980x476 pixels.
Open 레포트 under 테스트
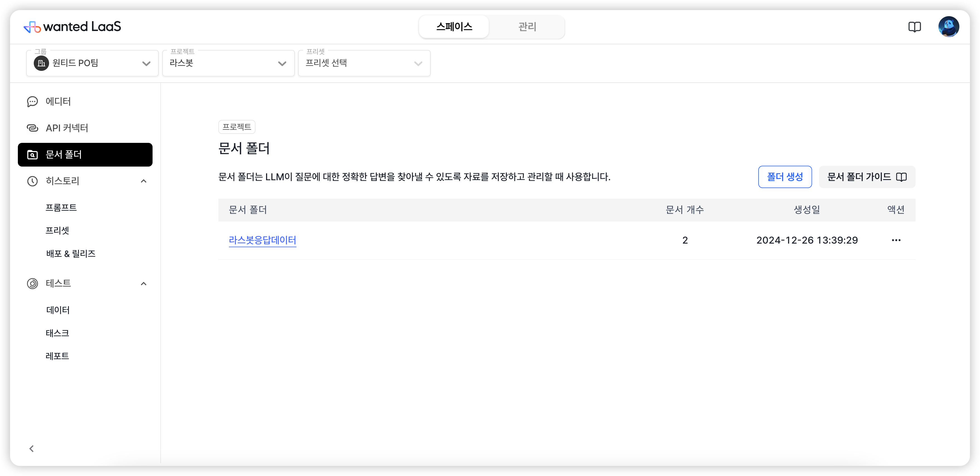pyautogui.click(x=57, y=356)
